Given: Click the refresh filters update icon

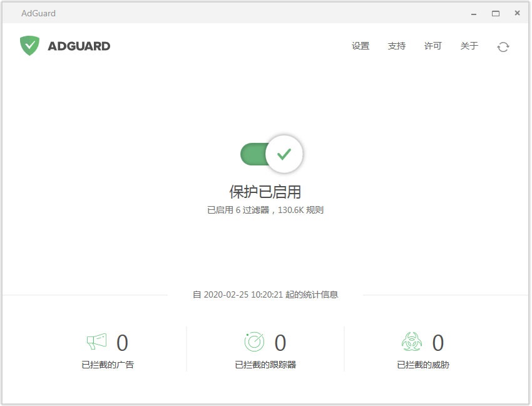Looking at the screenshot, I should click(x=503, y=47).
